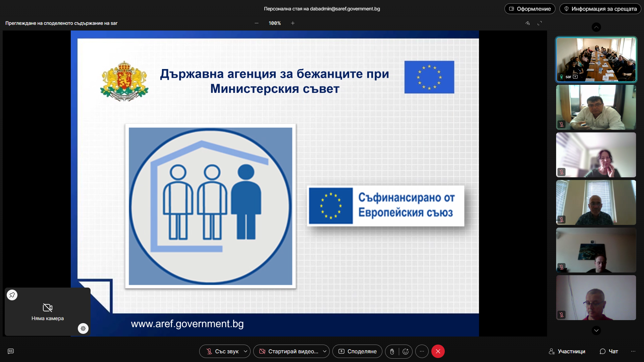The image size is (644, 362).
Task: Click the green active mic icon on sar thumbnail
Action: [561, 77]
